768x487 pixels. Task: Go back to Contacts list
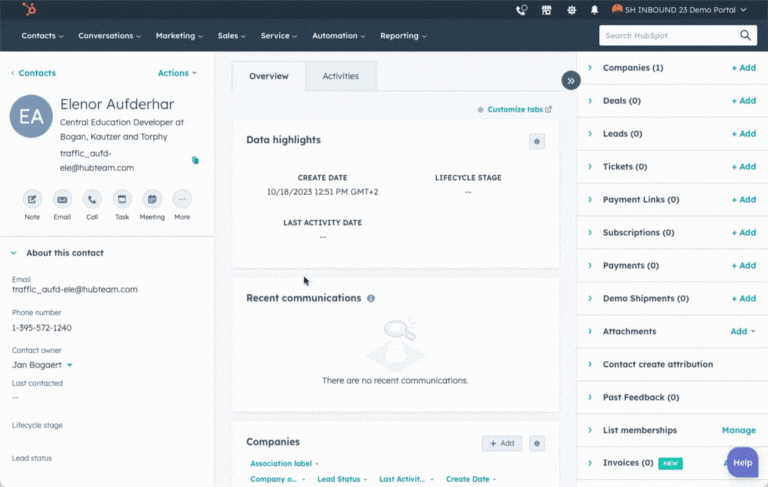click(x=33, y=73)
